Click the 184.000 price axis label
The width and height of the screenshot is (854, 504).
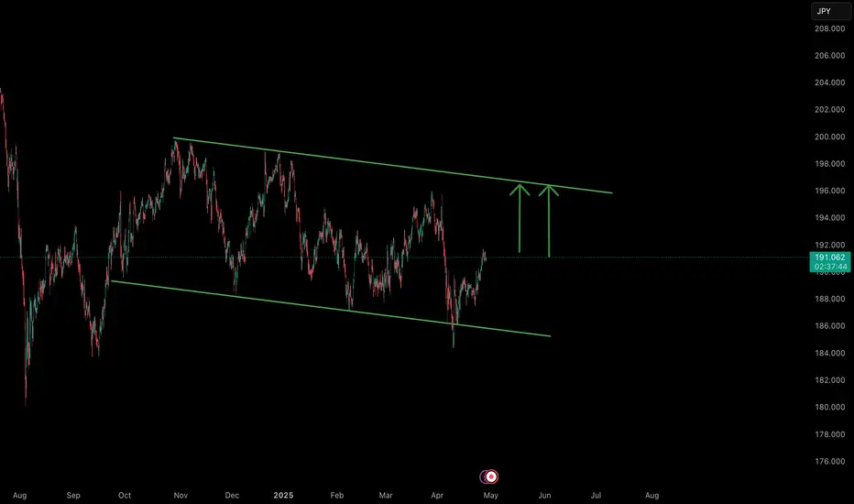829,353
